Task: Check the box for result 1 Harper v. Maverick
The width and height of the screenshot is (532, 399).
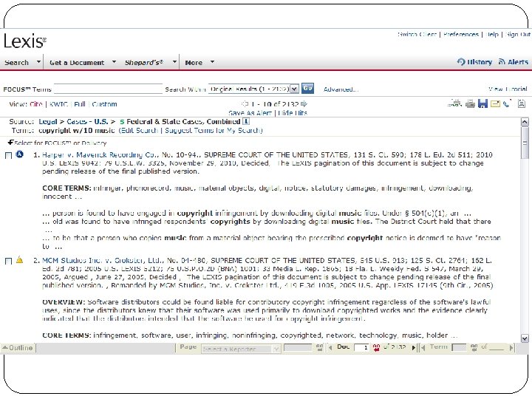Action: [9, 155]
